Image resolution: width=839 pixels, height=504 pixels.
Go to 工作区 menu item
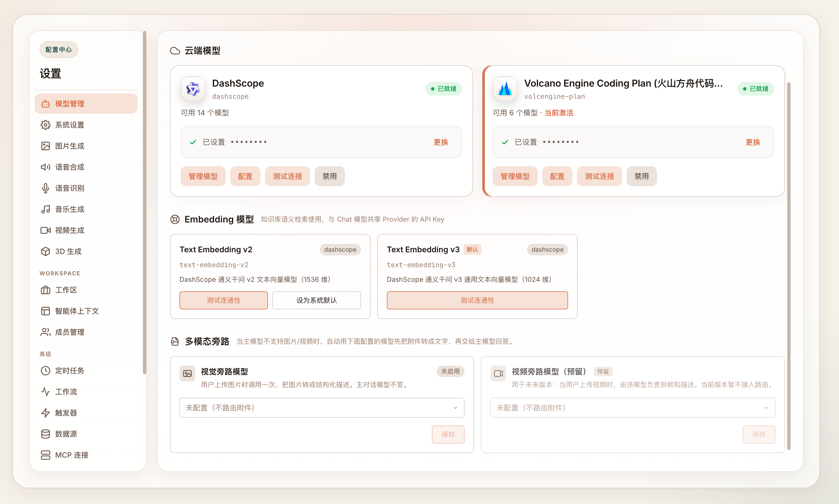point(86,290)
